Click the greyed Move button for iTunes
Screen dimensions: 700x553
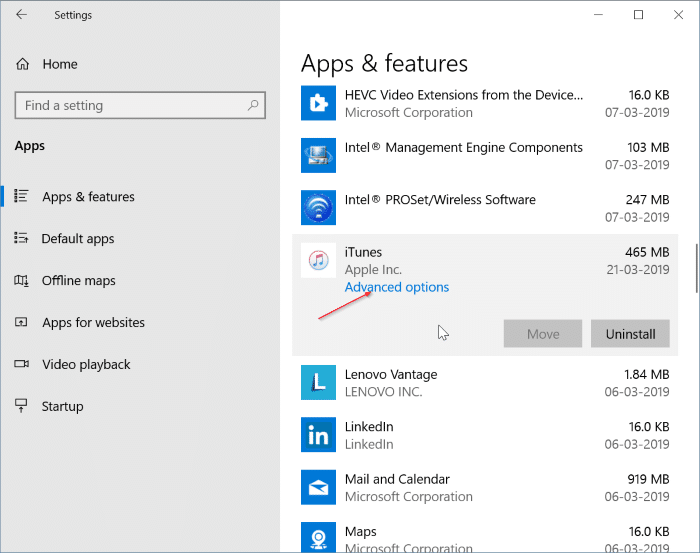click(543, 333)
